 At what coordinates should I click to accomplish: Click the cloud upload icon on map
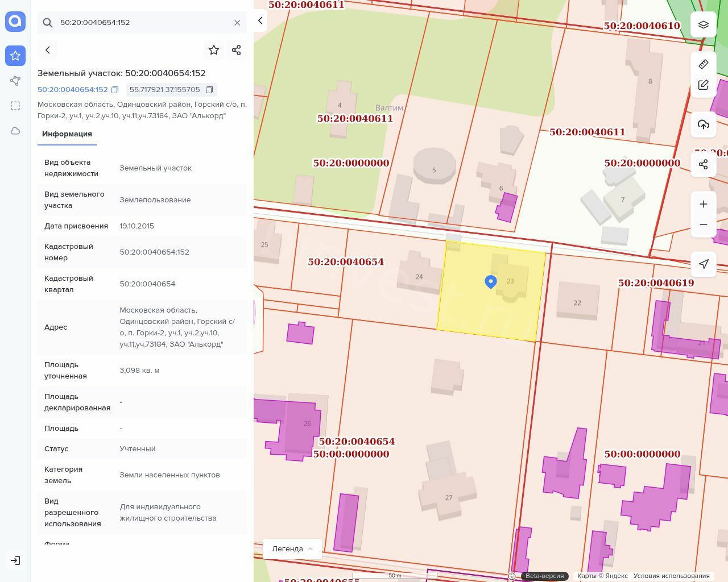pos(703,124)
